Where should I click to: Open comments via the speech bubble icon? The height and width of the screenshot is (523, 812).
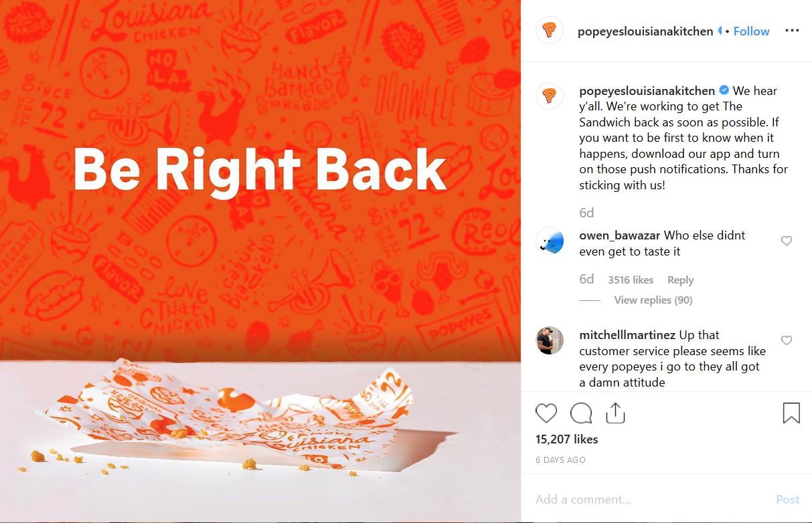click(581, 413)
